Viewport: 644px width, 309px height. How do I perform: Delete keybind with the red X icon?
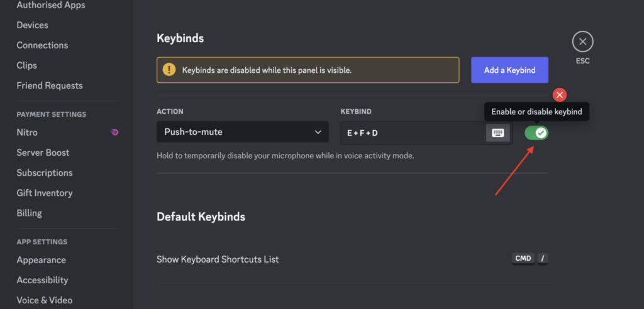point(559,95)
